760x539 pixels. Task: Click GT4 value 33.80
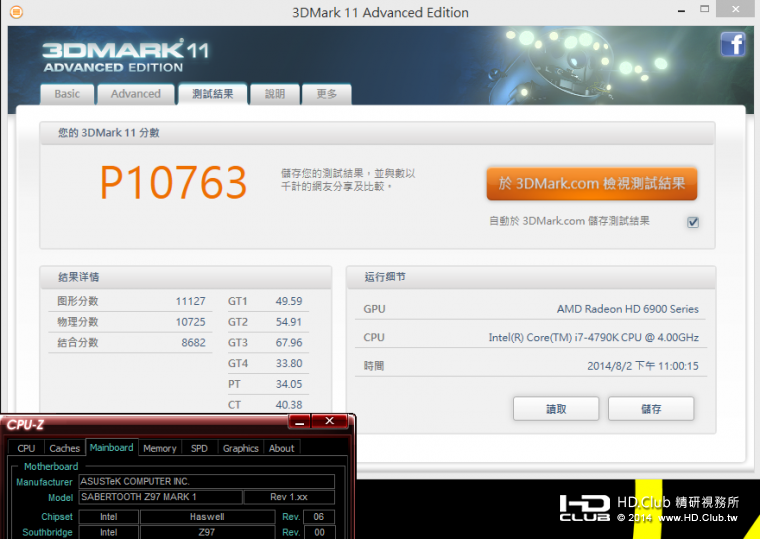(289, 364)
